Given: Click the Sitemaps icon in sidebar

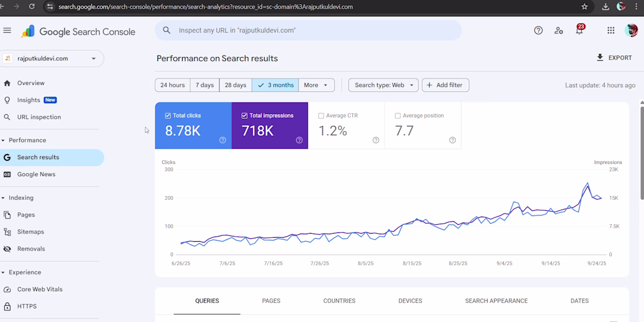Looking at the screenshot, I should pyautogui.click(x=7, y=232).
